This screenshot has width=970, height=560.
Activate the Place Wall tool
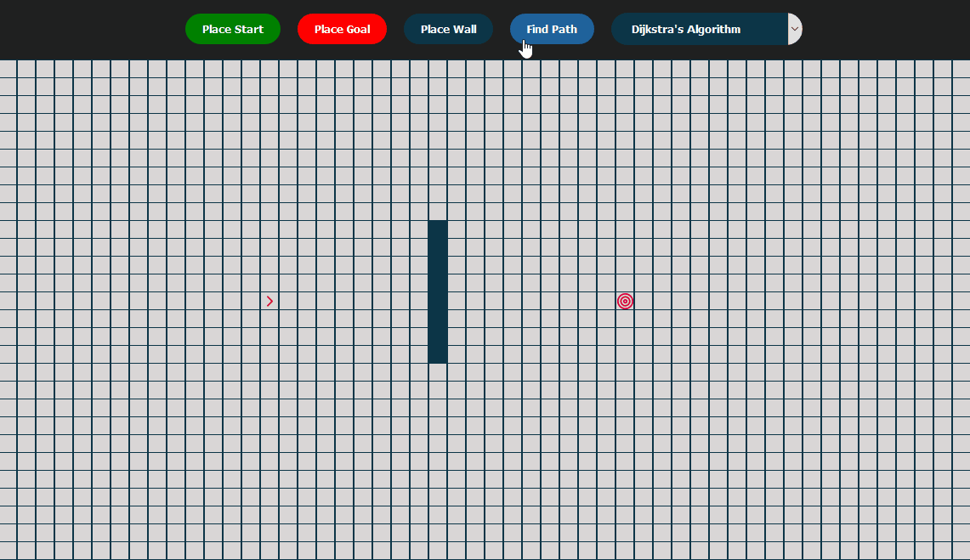(448, 29)
